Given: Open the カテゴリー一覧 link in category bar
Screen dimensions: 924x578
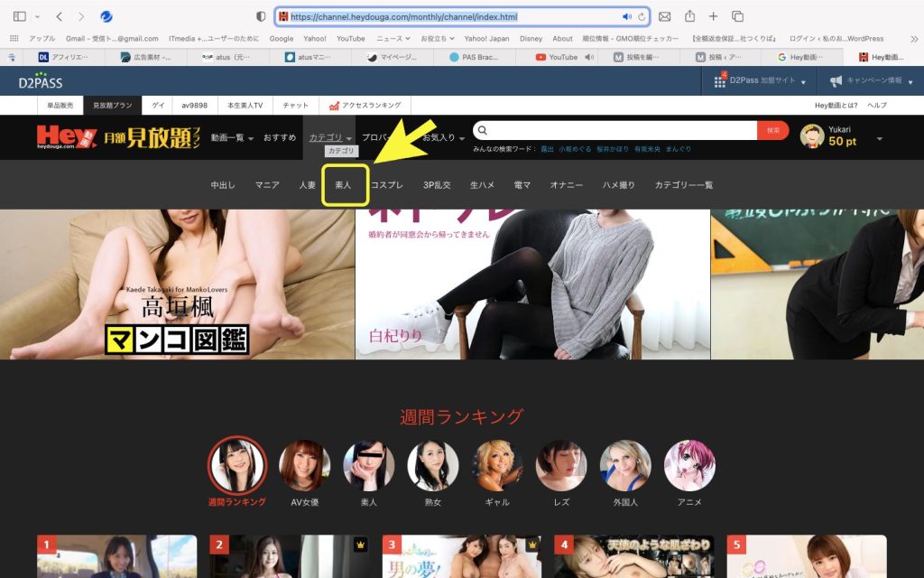Looking at the screenshot, I should [683, 185].
